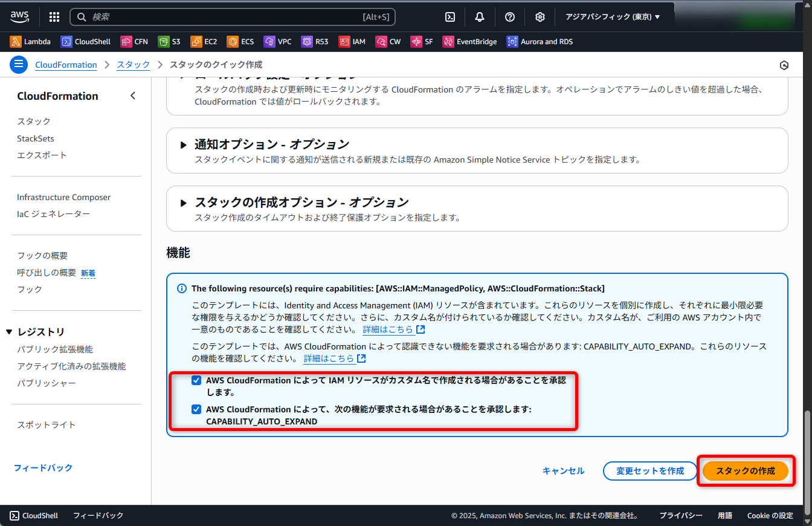Open the IAM shortcut
The image size is (812, 526).
click(352, 42)
